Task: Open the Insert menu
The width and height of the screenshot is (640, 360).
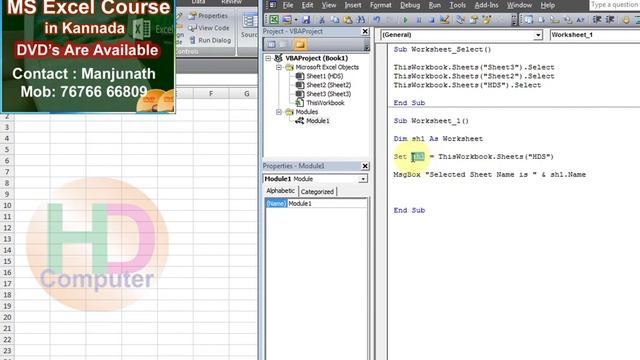Action: (x=353, y=5)
